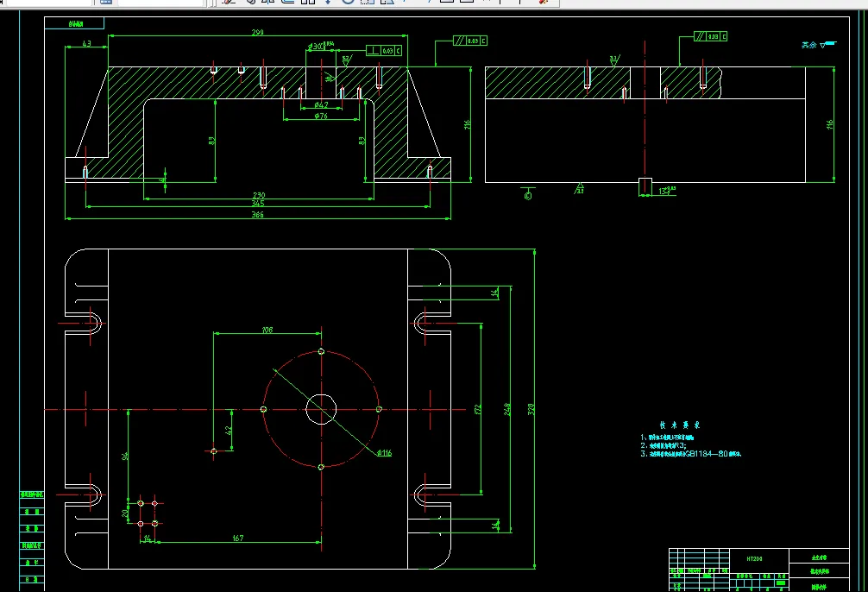The image size is (868, 592).
Task: Pick the 43 dimension text
Action: [x=86, y=43]
